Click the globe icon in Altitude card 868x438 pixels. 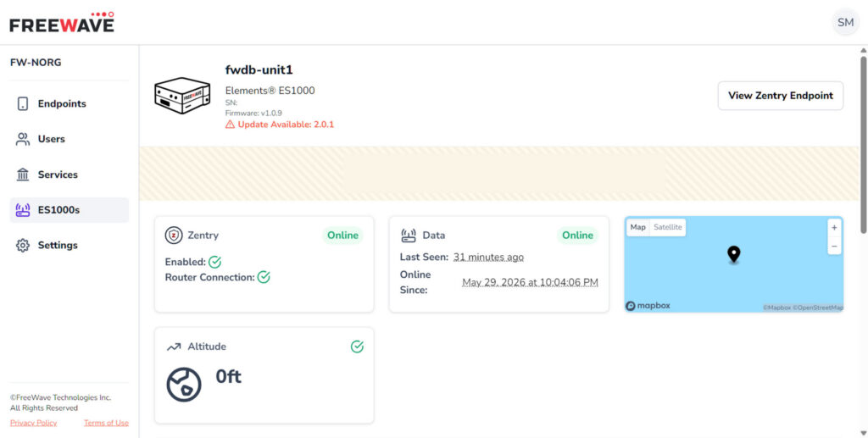[184, 385]
